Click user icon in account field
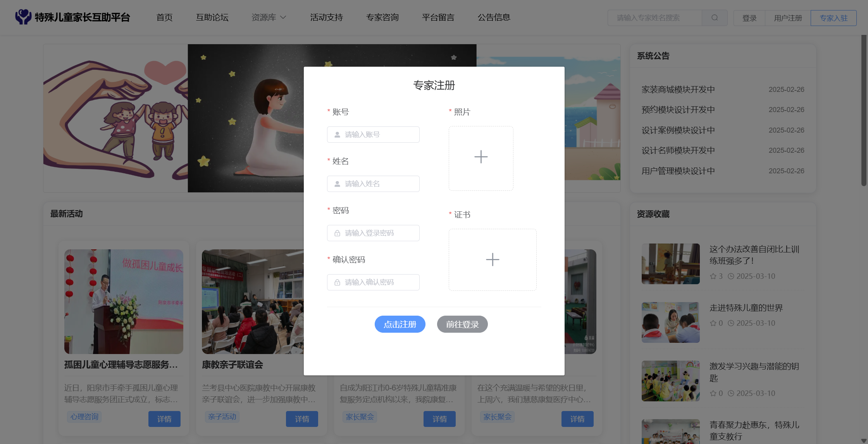Image resolution: width=868 pixels, height=444 pixels. 337,135
